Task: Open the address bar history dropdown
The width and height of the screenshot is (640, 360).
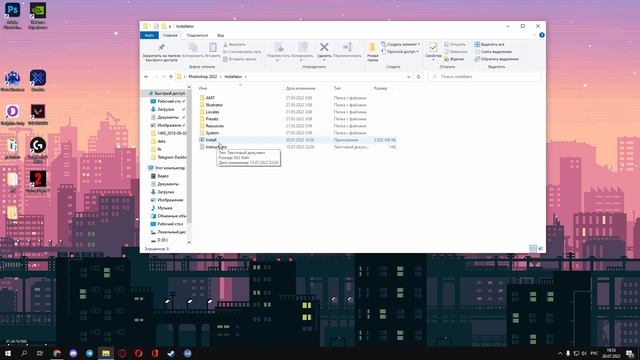Action: [408, 76]
